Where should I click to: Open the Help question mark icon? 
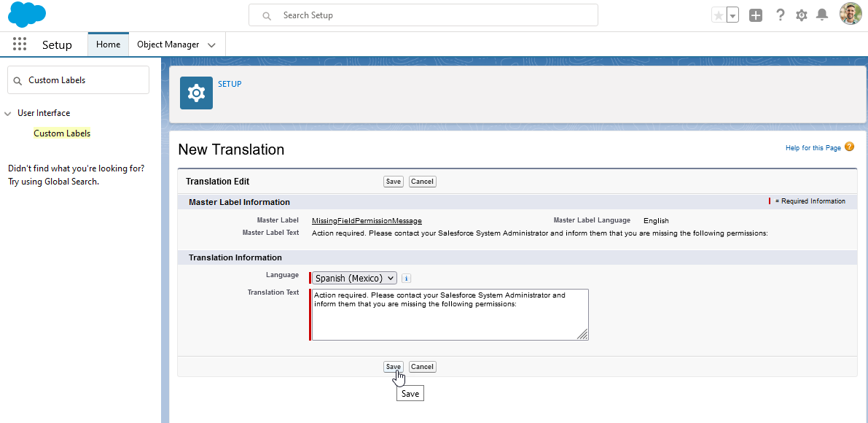coord(780,15)
